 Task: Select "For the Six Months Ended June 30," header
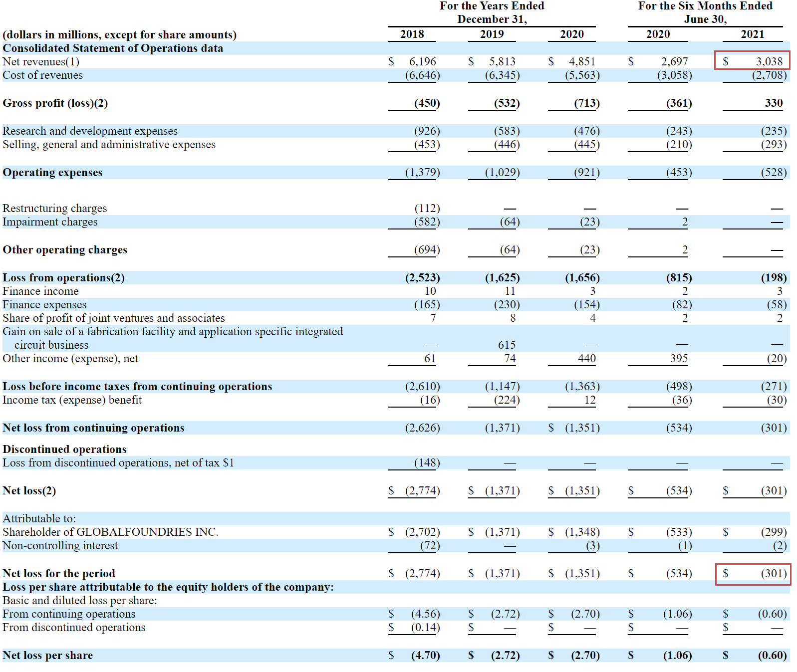pyautogui.click(x=705, y=12)
